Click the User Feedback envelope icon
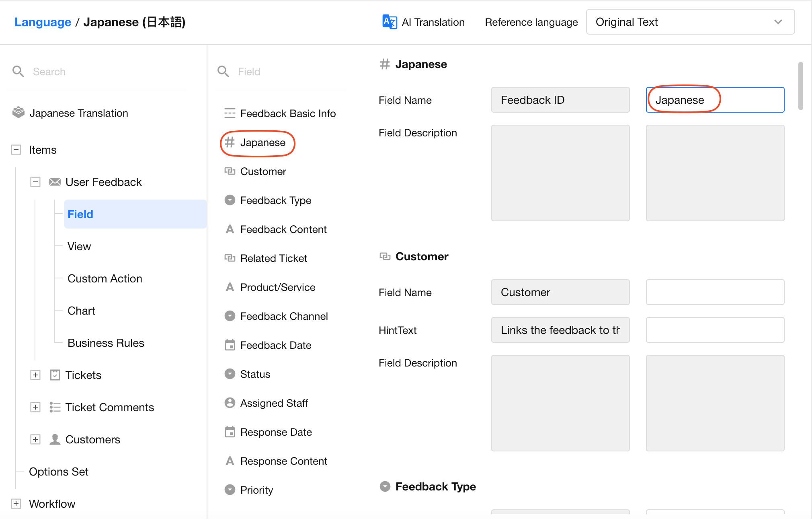This screenshot has height=519, width=812. 55,182
